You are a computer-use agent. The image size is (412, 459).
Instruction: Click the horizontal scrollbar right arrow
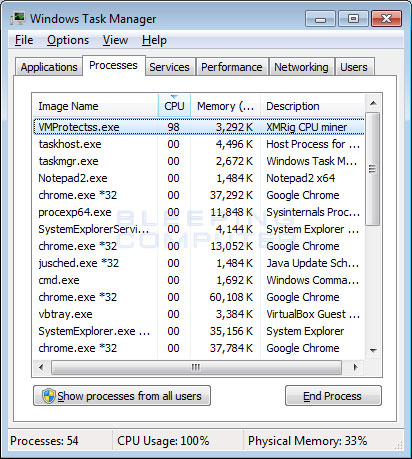pyautogui.click(x=356, y=367)
